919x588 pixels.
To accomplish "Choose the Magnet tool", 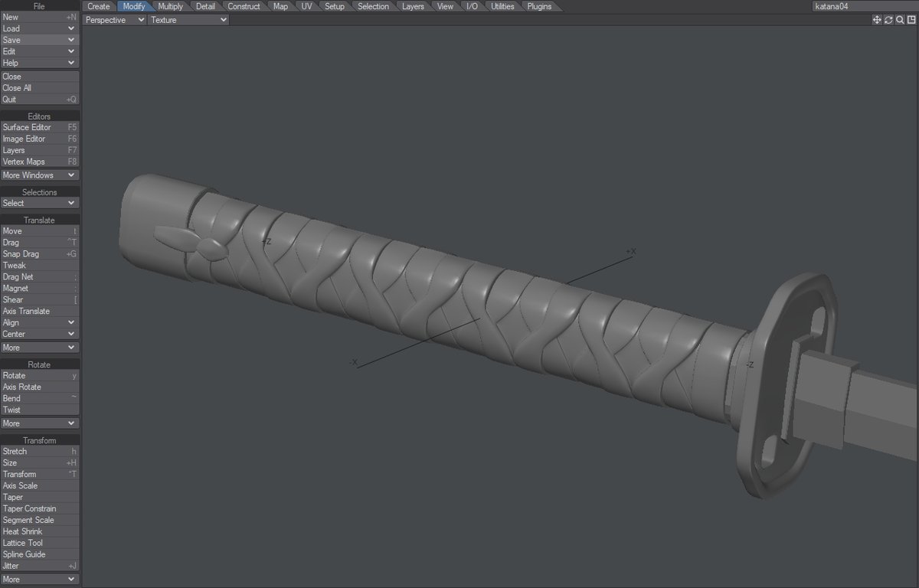I will (40, 289).
